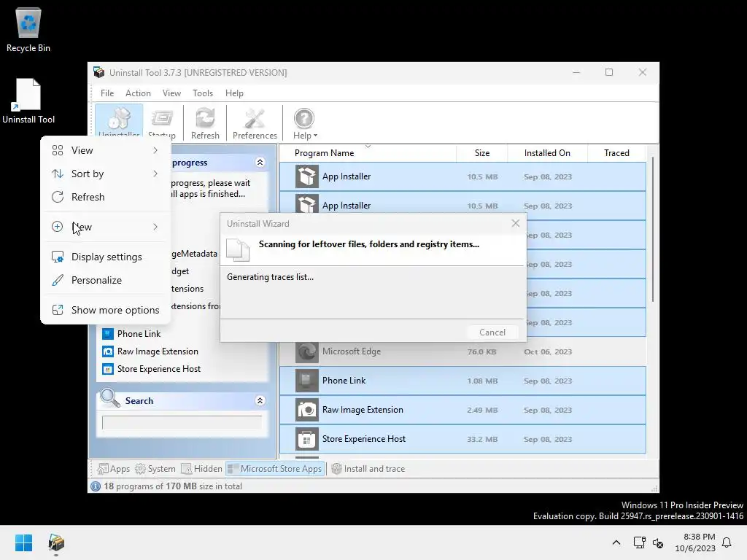This screenshot has width=747, height=560.
Task: Click the network tray icon
Action: tap(639, 542)
